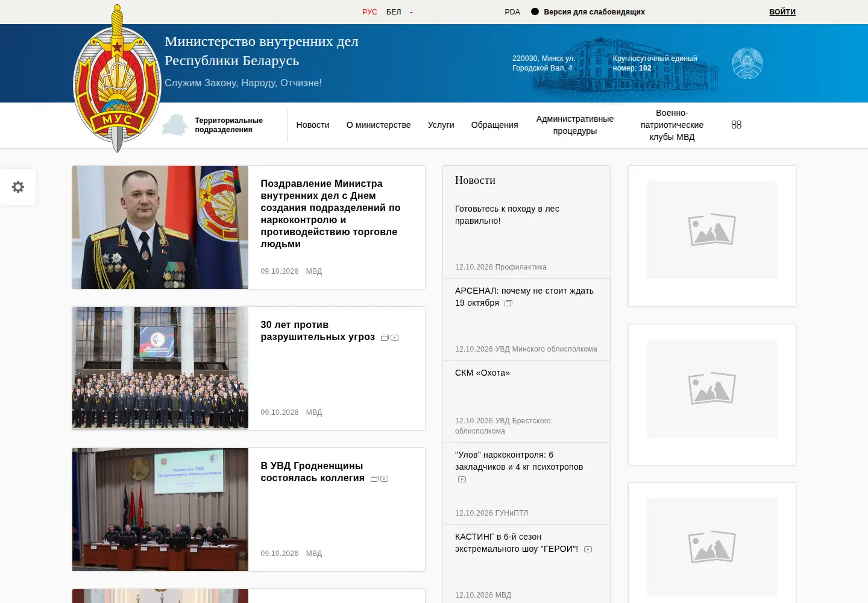
Task: Open Территориальные подразделения section
Action: point(228,125)
